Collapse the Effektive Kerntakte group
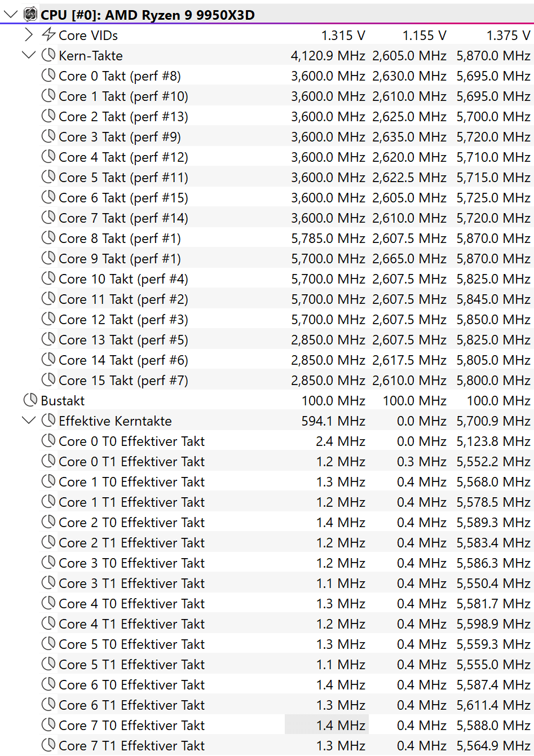The image size is (534, 756). (x=29, y=421)
